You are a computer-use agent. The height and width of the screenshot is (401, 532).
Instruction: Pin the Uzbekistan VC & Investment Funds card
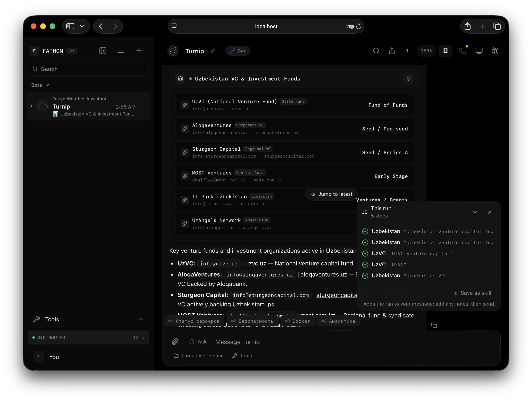408,79
